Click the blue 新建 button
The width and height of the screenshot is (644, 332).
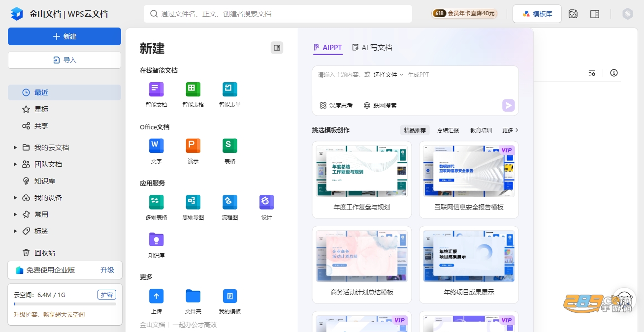point(64,36)
